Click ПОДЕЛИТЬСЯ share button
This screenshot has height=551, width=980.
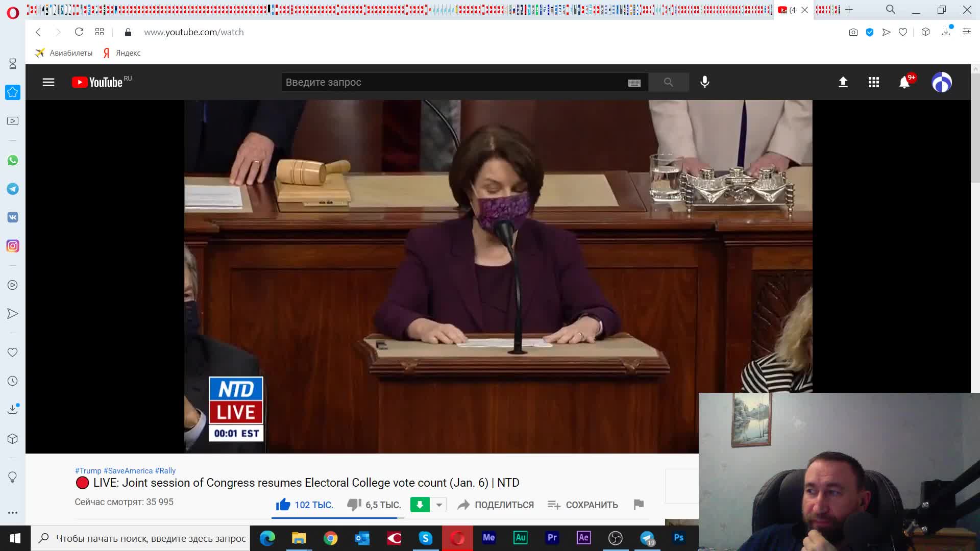[496, 505]
